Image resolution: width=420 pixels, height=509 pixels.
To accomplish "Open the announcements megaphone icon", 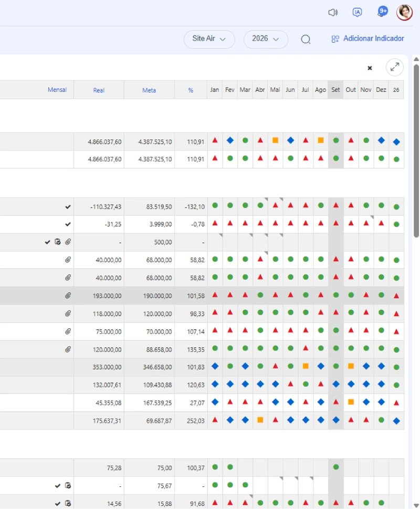I will pos(333,13).
